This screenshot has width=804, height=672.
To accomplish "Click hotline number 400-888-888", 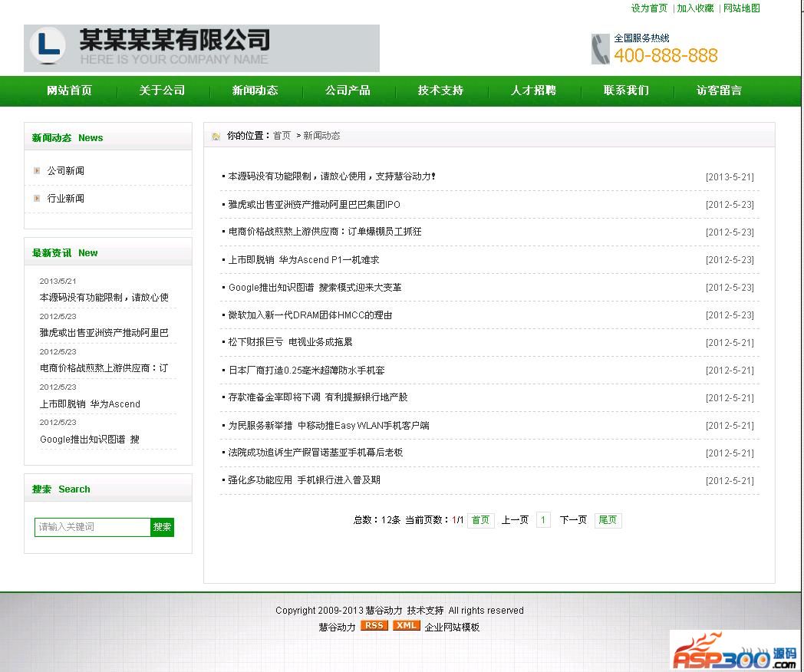I will click(x=666, y=56).
